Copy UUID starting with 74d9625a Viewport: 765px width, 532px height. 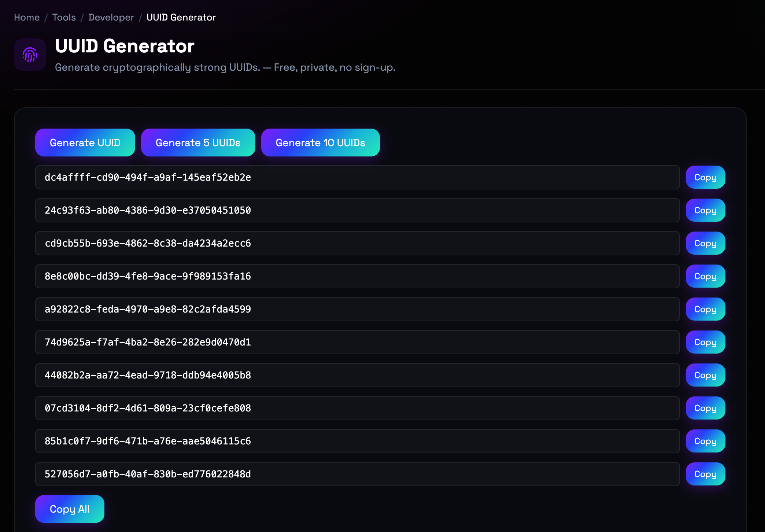coord(705,342)
